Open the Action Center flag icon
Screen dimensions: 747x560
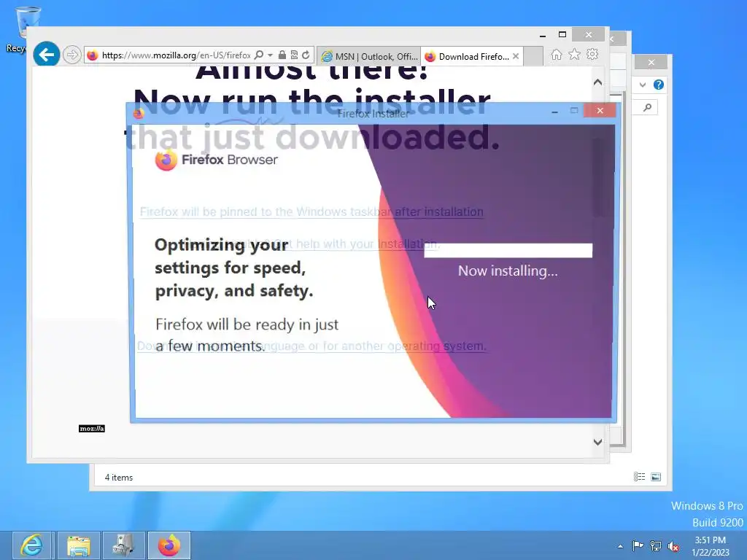[x=638, y=545]
